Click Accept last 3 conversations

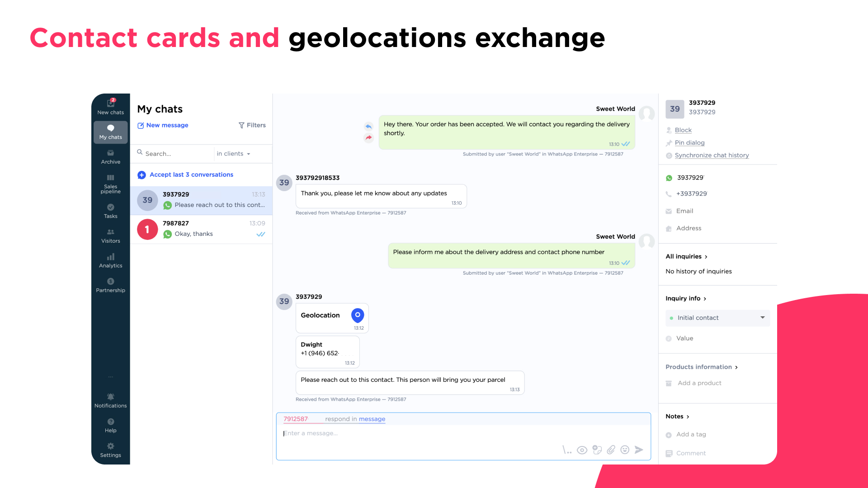pyautogui.click(x=191, y=174)
